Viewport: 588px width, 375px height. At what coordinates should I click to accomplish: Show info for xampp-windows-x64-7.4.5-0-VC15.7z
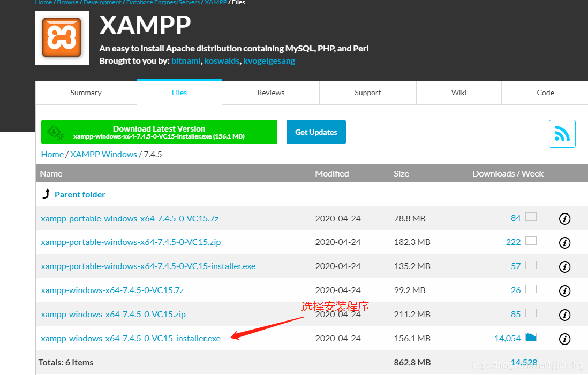point(564,290)
